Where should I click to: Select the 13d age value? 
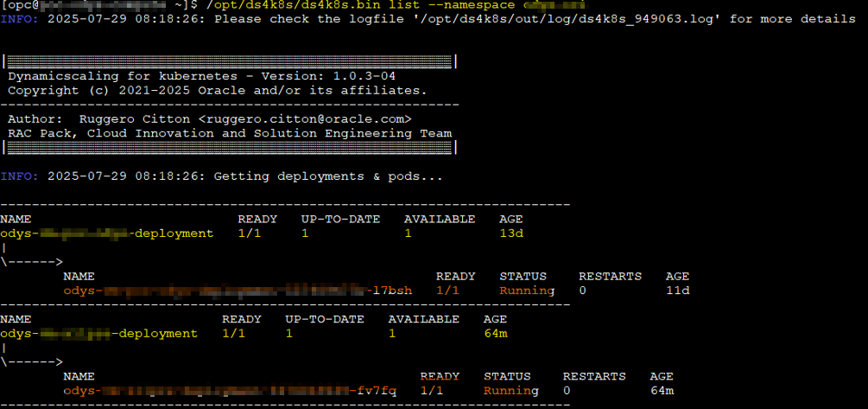tap(511, 233)
